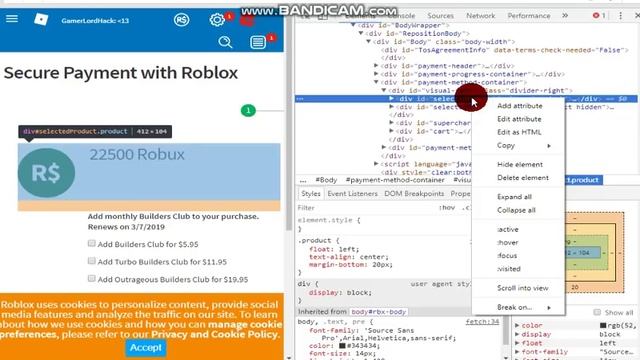Open the Event Listeners tab
The width and height of the screenshot is (640, 360).
click(x=352, y=193)
